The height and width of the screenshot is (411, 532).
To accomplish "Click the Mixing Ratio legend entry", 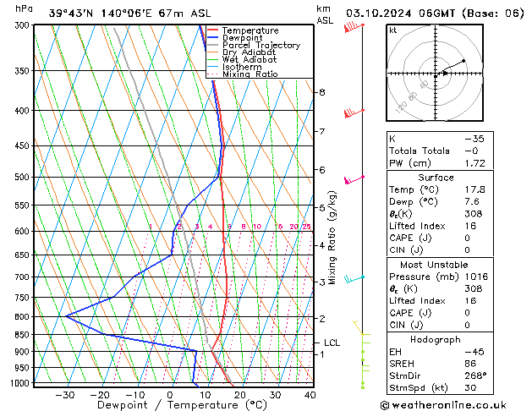I will pyautogui.click(x=243, y=74).
